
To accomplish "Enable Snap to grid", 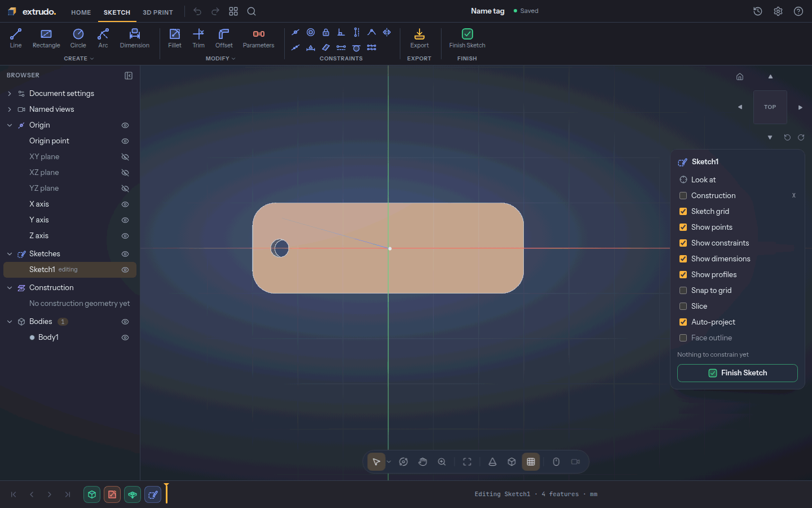I will point(683,291).
